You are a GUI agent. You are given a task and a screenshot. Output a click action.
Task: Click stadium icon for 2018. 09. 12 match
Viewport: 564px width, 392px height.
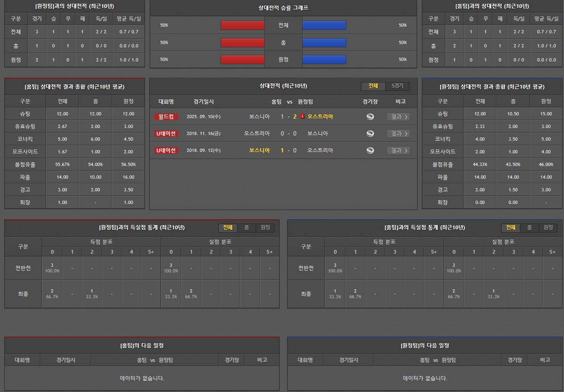370,151
